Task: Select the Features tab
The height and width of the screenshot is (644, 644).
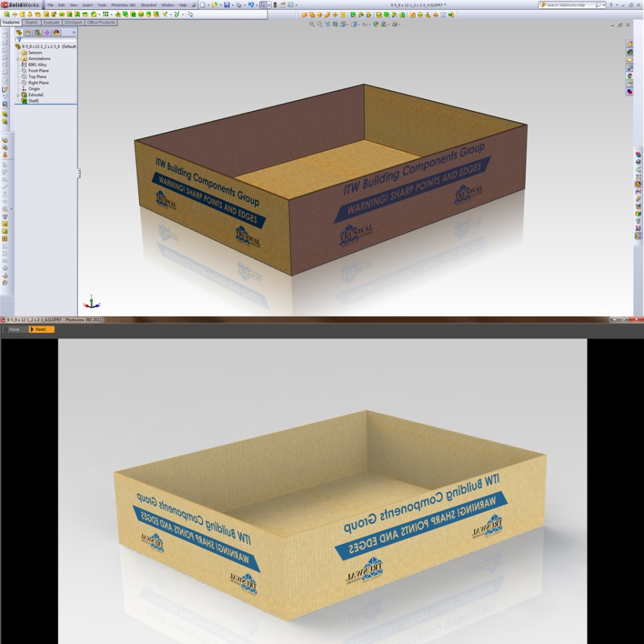Action: pos(11,22)
